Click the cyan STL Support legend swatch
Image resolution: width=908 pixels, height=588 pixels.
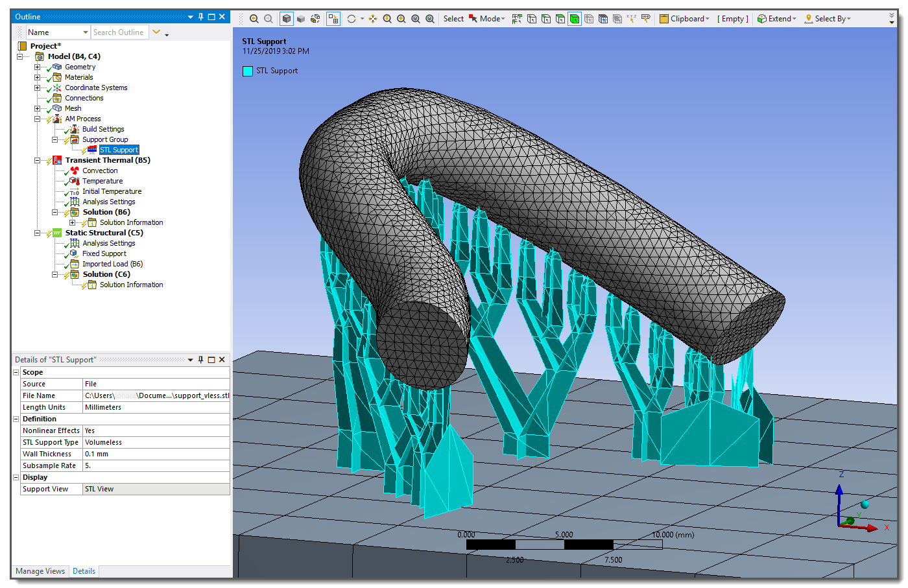click(x=246, y=71)
